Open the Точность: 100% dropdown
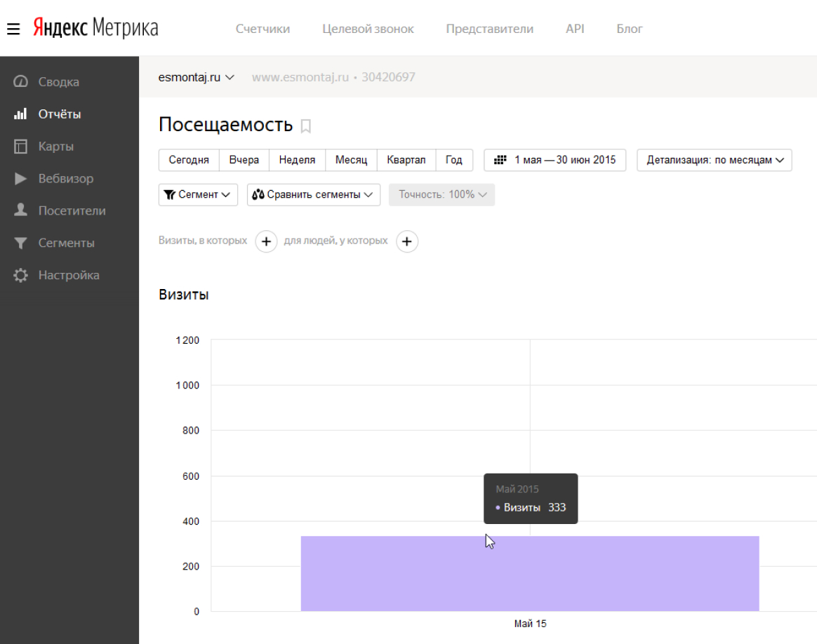The height and width of the screenshot is (644, 817). click(x=442, y=195)
